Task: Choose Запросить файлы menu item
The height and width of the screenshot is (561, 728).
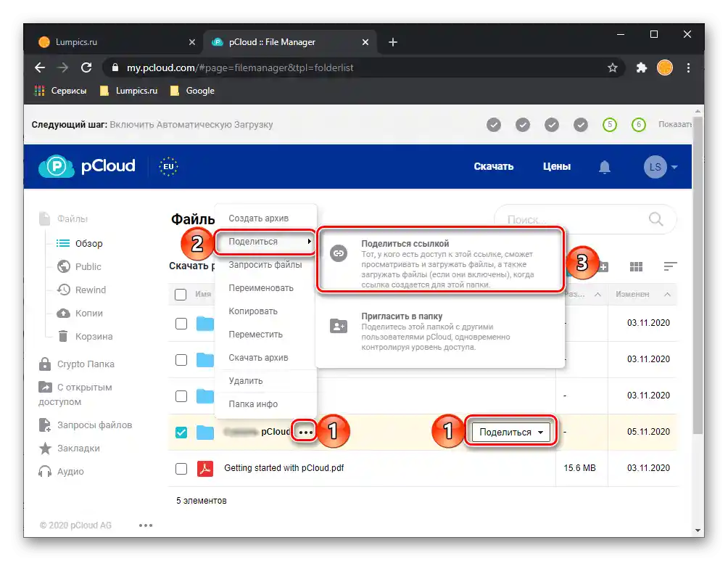Action: tap(265, 265)
